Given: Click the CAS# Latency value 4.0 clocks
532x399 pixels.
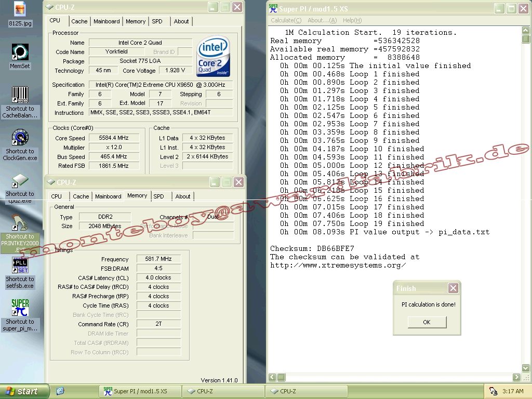Looking at the screenshot, I should pyautogui.click(x=158, y=277).
